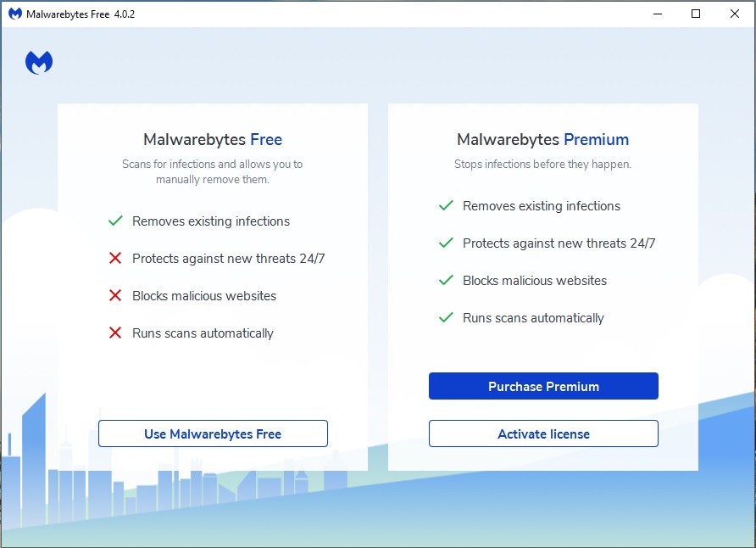Click the red X beside Free's "Blocks malicious websites"
Screen dimensions: 756x548
[x=116, y=296]
